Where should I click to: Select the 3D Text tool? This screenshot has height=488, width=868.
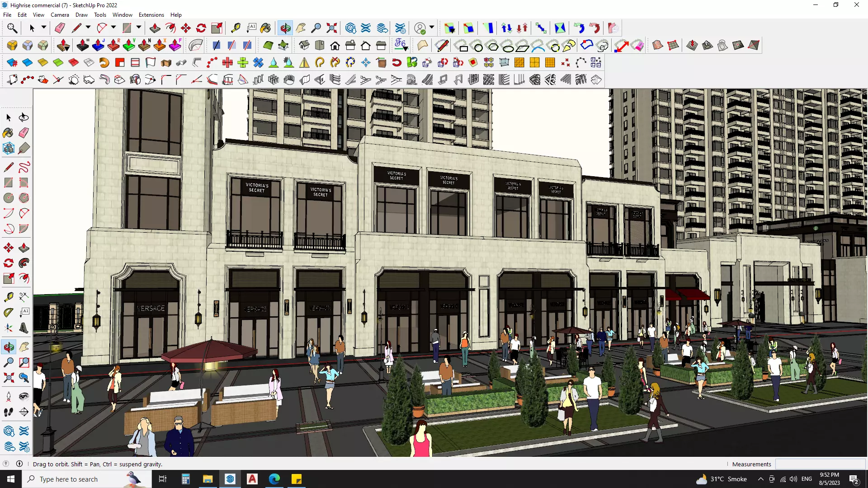pos(24,328)
